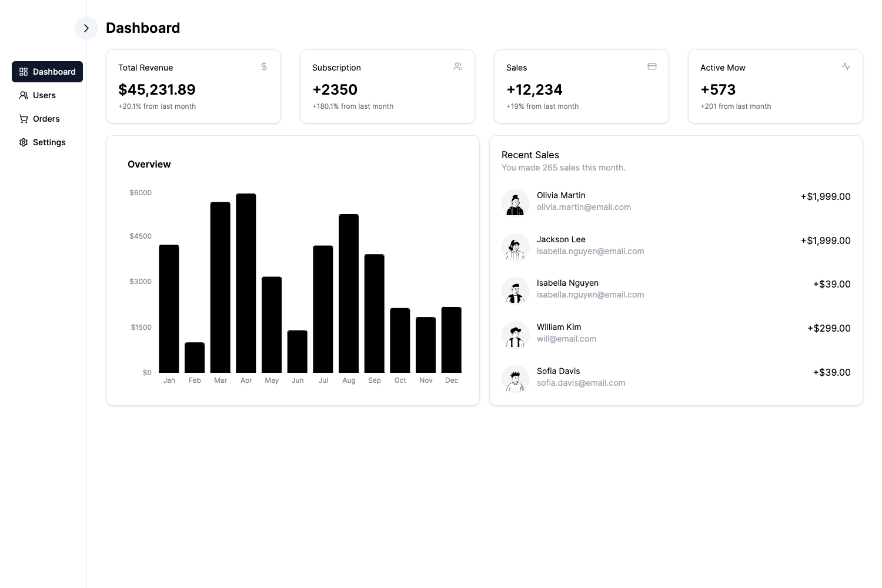Collapse the sidebar with the chevron button
This screenshot has height=588, width=882.
tap(86, 28)
